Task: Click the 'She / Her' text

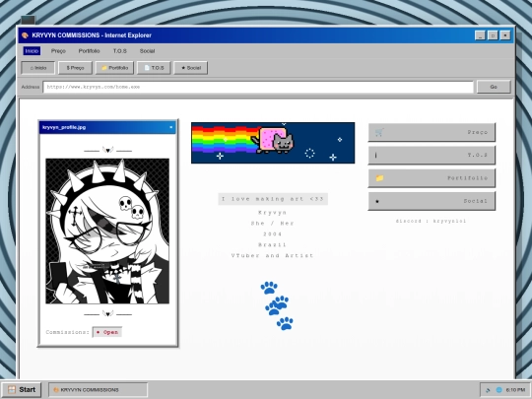Action: [273, 224]
